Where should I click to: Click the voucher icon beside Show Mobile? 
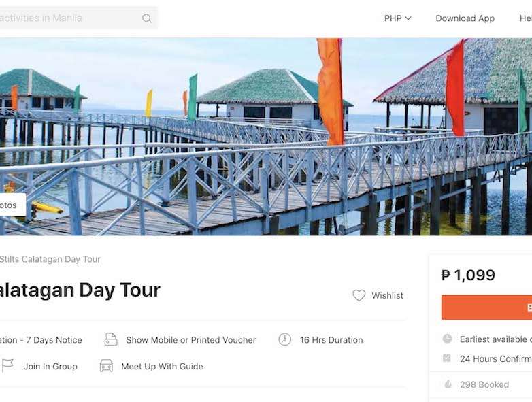coord(111,339)
